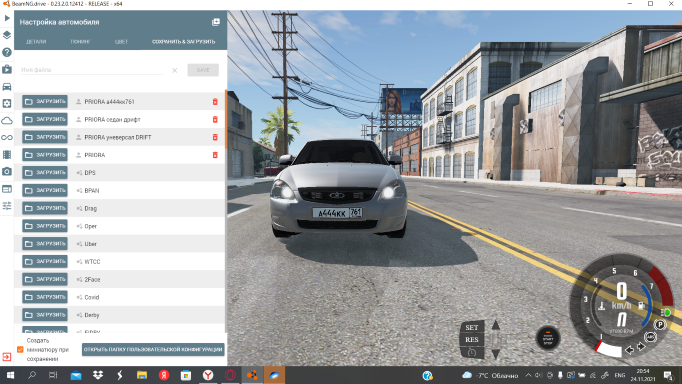Screen dimensions: 682x384
Task: Clear the file name field with X
Action: point(174,70)
